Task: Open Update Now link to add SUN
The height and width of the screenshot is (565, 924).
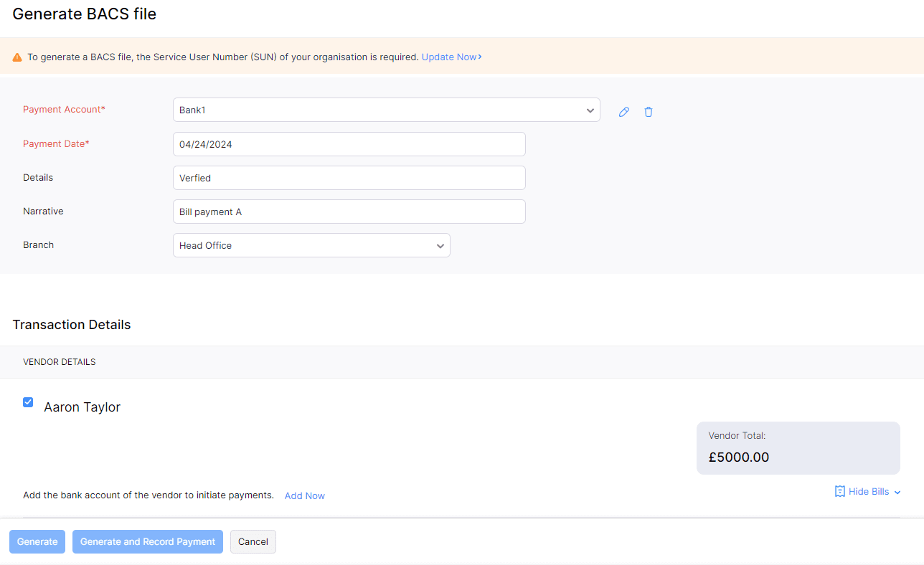Action: point(451,57)
